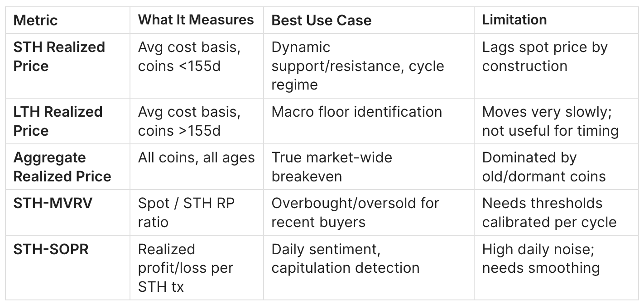Click the 'True market-wide breakeven' cell

pyautogui.click(x=332, y=167)
